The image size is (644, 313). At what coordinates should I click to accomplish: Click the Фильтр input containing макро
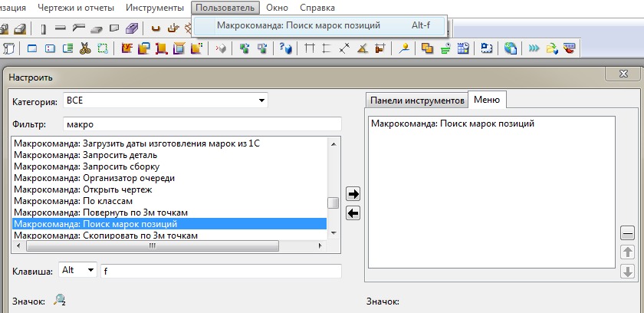click(202, 124)
